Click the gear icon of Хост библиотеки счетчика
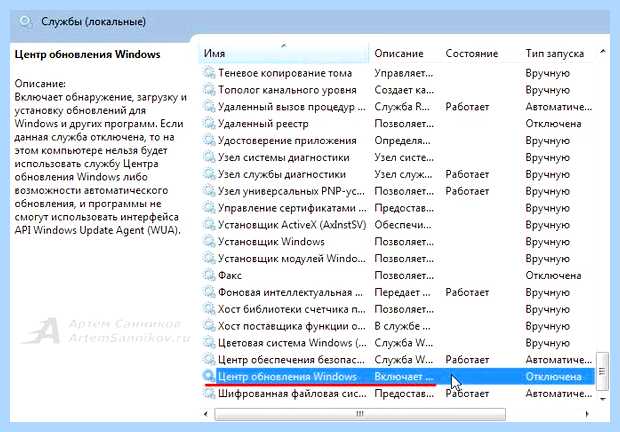Screen dimensions: 620x432 pyautogui.click(x=208, y=309)
